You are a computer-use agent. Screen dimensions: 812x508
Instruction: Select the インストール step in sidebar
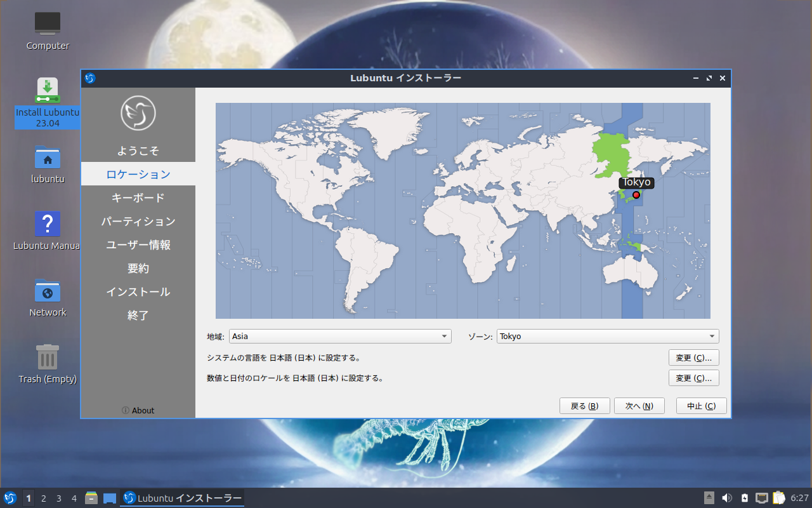[138, 291]
